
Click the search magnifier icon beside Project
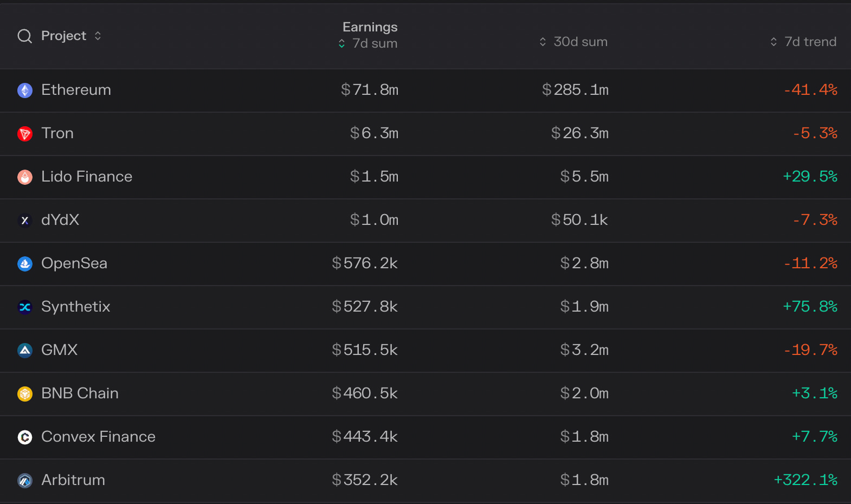click(25, 36)
